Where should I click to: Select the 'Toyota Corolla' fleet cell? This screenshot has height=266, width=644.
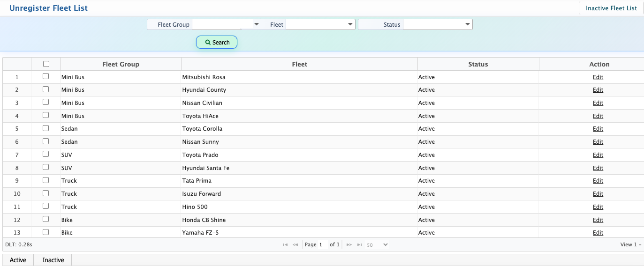coord(299,129)
